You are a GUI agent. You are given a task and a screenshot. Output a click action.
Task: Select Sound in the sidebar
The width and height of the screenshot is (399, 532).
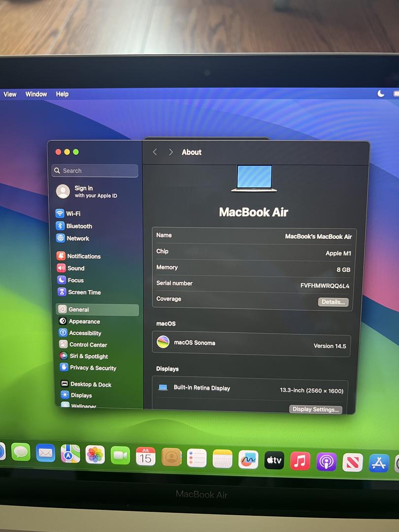click(70, 268)
